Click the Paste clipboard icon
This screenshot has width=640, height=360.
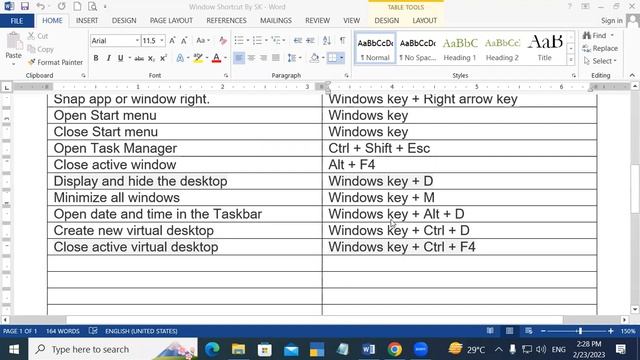coord(13,42)
